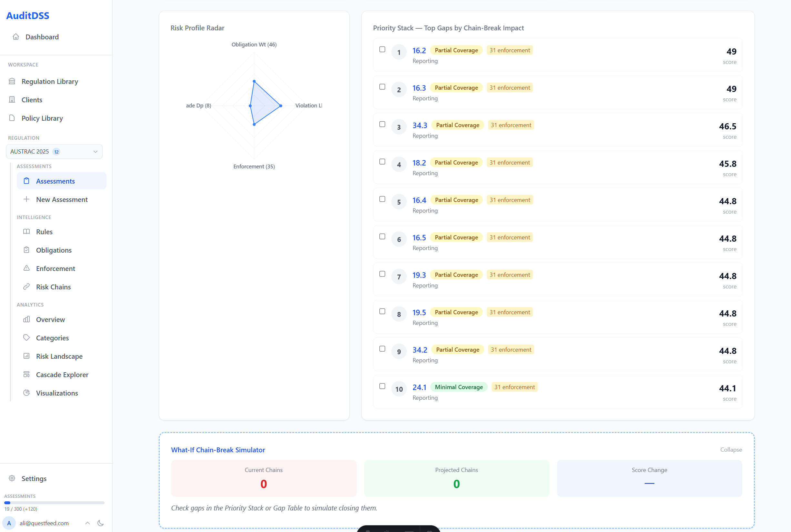The width and height of the screenshot is (791, 532).
Task: Open gap link 34.3
Action: pyautogui.click(x=420, y=125)
